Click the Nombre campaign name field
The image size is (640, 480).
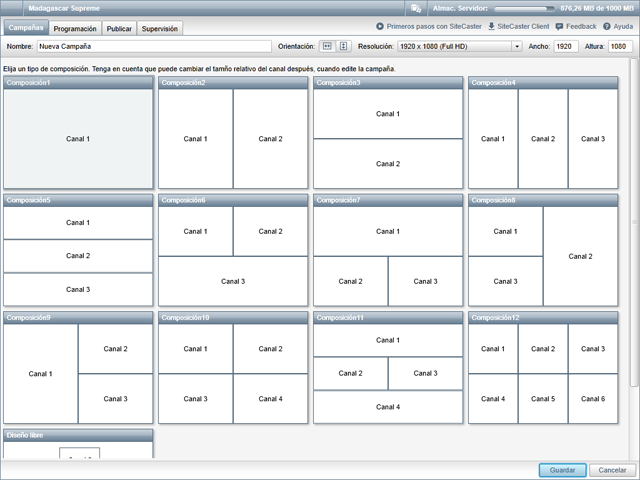tap(153, 46)
